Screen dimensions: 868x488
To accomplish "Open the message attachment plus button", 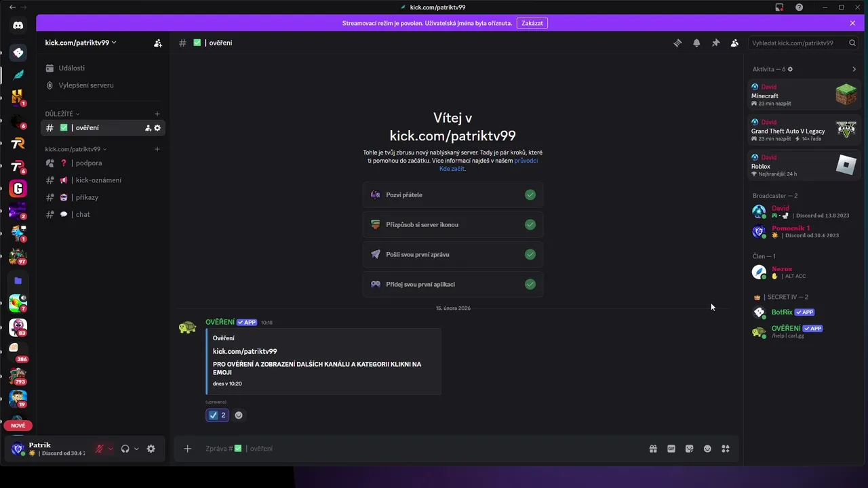I will 188,449.
